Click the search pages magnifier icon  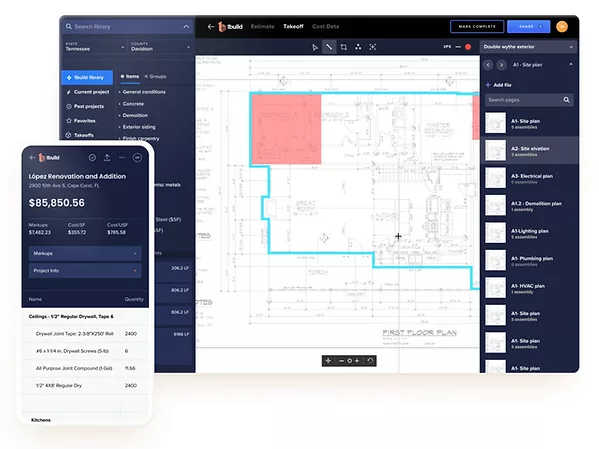(x=566, y=100)
